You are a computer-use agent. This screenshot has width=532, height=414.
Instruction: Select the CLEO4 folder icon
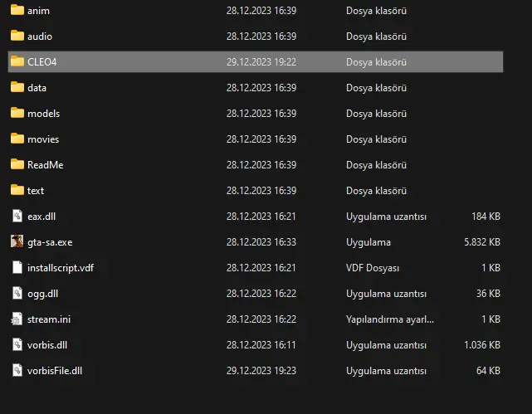coord(17,61)
